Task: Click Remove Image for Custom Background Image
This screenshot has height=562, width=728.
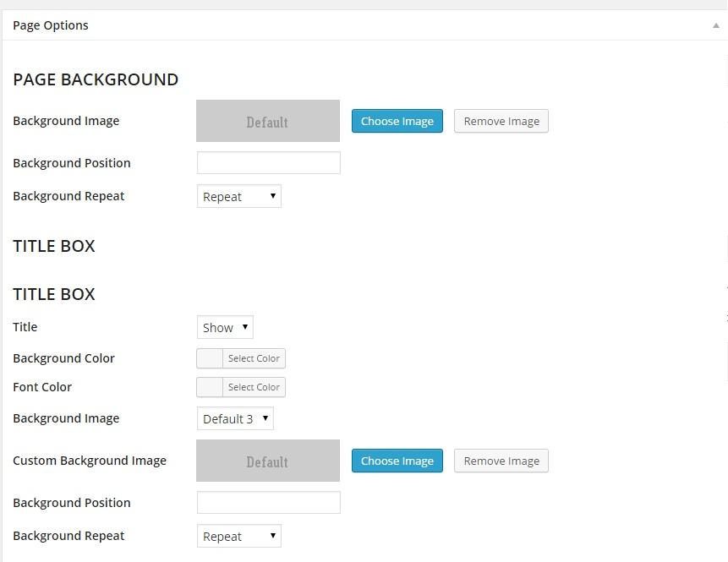Action: (x=501, y=461)
